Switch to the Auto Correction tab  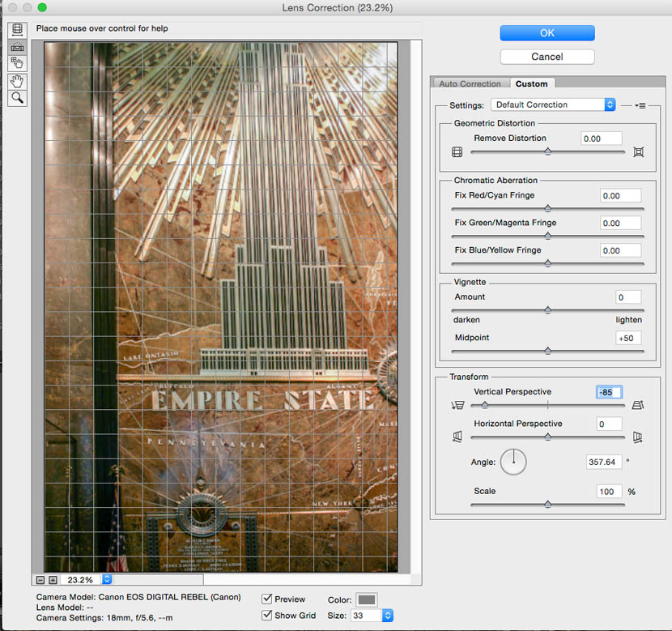click(x=470, y=83)
